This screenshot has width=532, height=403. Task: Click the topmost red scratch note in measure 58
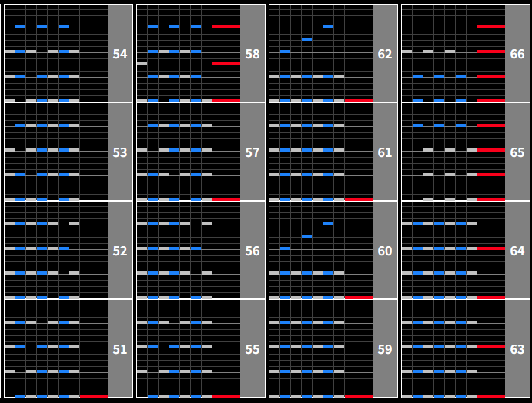[x=226, y=27]
